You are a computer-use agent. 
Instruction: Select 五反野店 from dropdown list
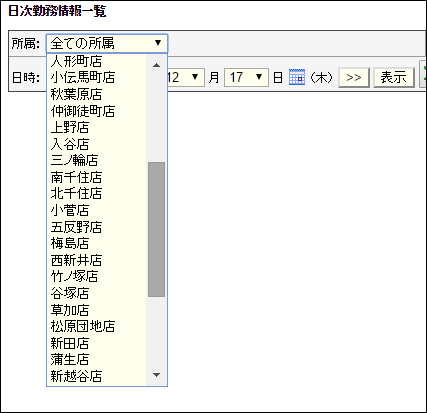click(x=97, y=227)
